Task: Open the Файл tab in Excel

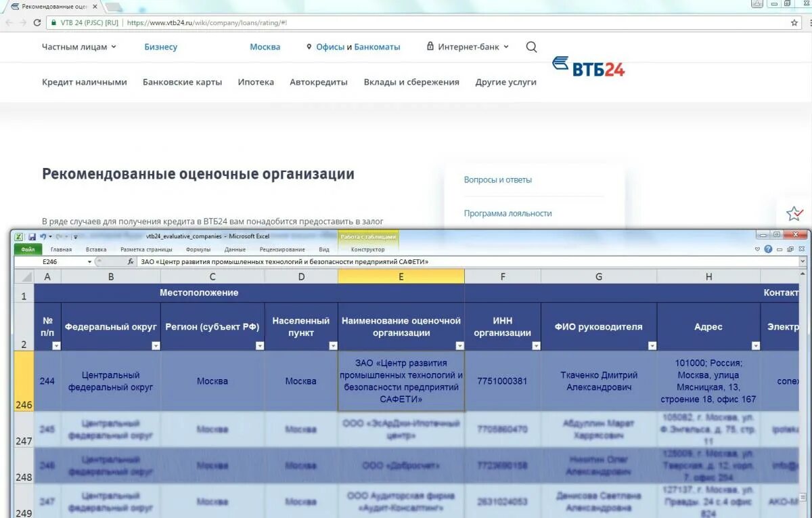Action: (x=28, y=249)
